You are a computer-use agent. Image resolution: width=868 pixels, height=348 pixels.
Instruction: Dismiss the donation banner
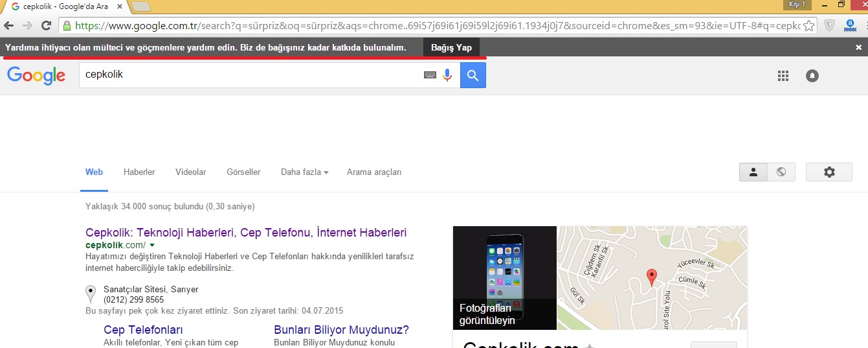point(858,47)
